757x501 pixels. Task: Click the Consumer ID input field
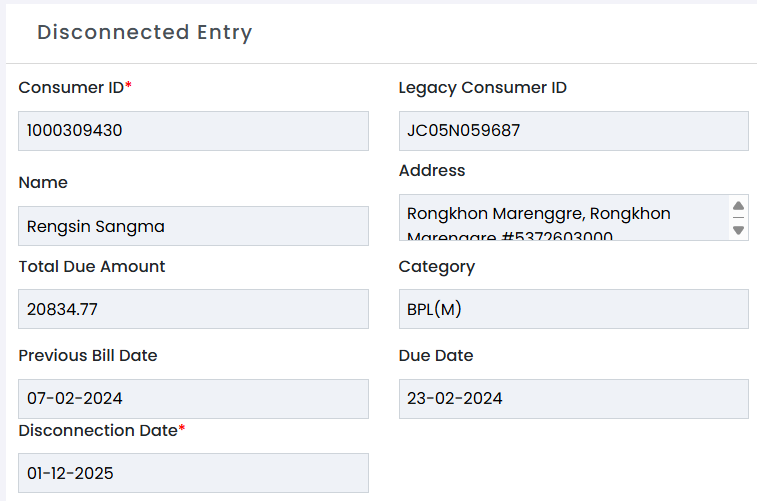[193, 131]
